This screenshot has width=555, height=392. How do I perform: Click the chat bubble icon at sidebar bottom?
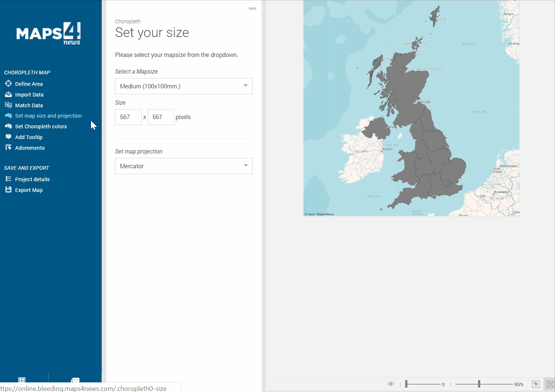point(75,380)
